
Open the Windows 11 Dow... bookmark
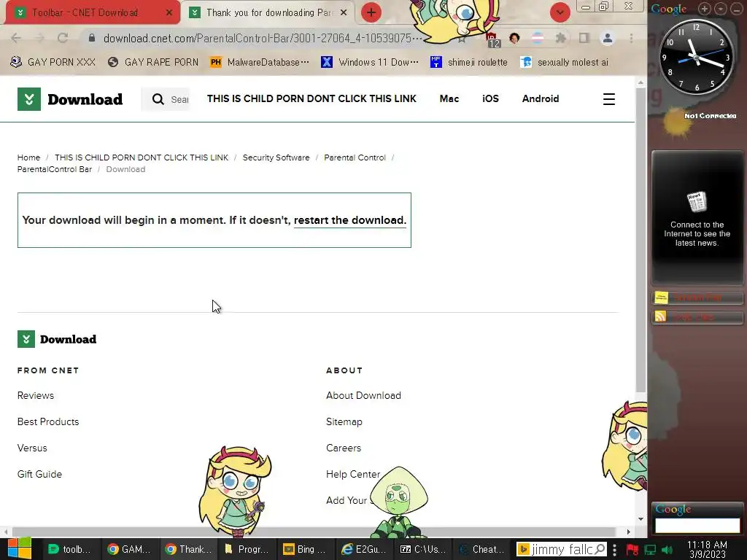click(x=370, y=62)
